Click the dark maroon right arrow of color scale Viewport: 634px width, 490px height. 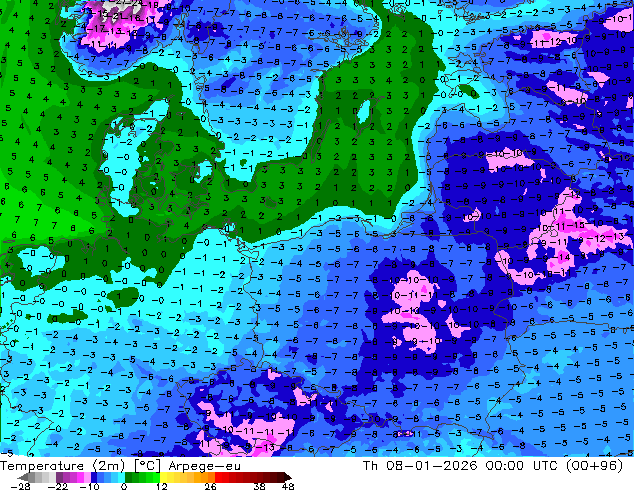coord(288,477)
